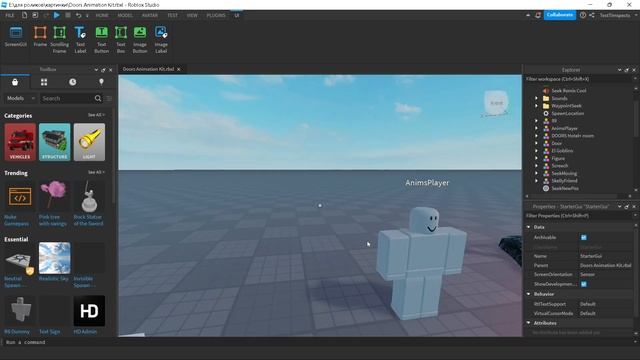Image resolution: width=640 pixels, height=360 pixels.
Task: Collapse the Behavior section in Properties
Action: [x=529, y=294]
